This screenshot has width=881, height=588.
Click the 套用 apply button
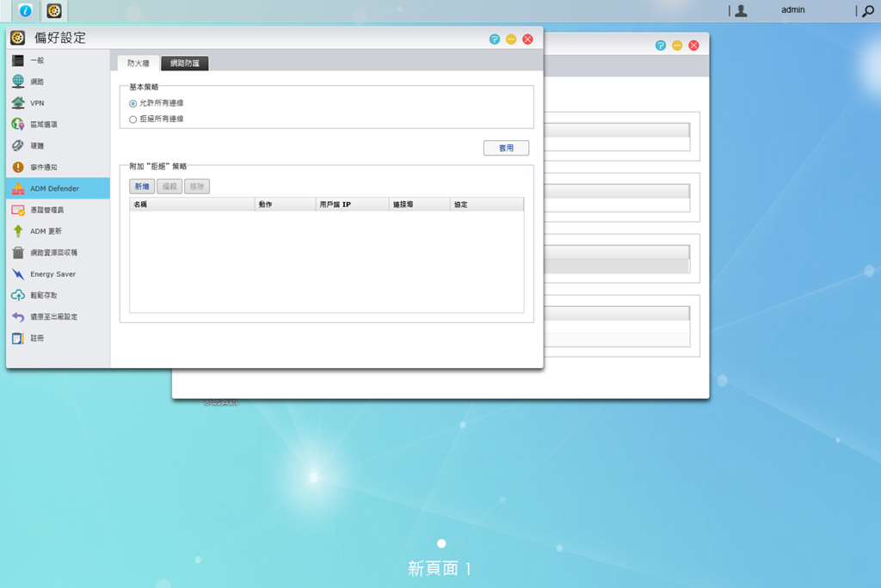[x=506, y=148]
